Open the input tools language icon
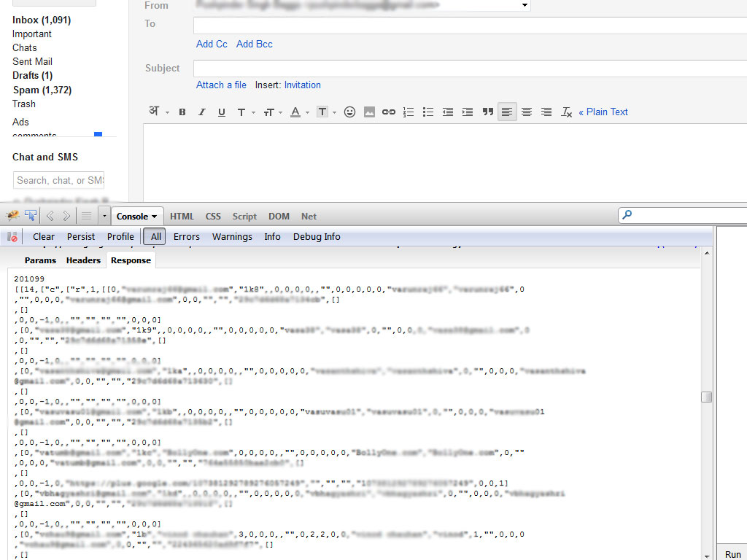The image size is (747, 560). coord(154,112)
